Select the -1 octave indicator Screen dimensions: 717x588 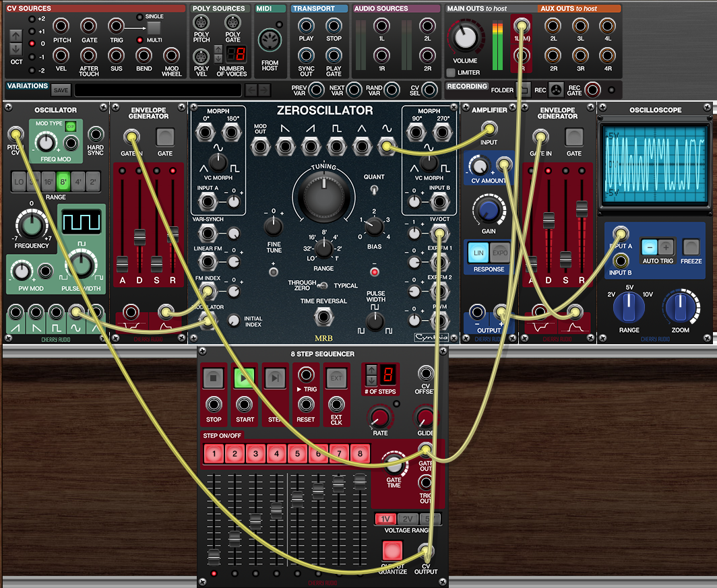[32, 57]
